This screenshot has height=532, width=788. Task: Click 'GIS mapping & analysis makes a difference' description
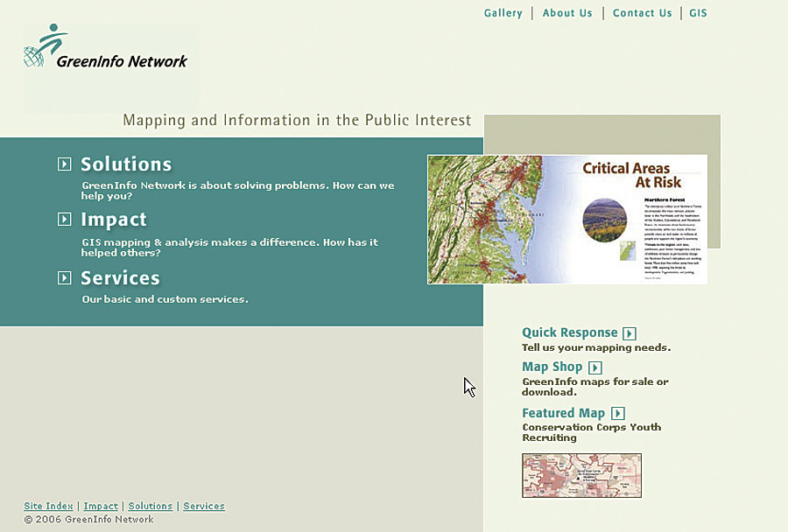click(229, 248)
